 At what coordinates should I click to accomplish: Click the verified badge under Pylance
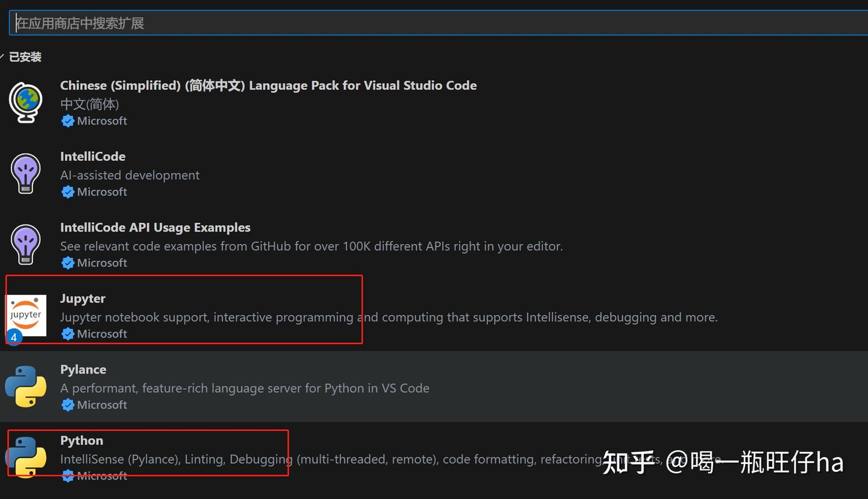tap(68, 404)
